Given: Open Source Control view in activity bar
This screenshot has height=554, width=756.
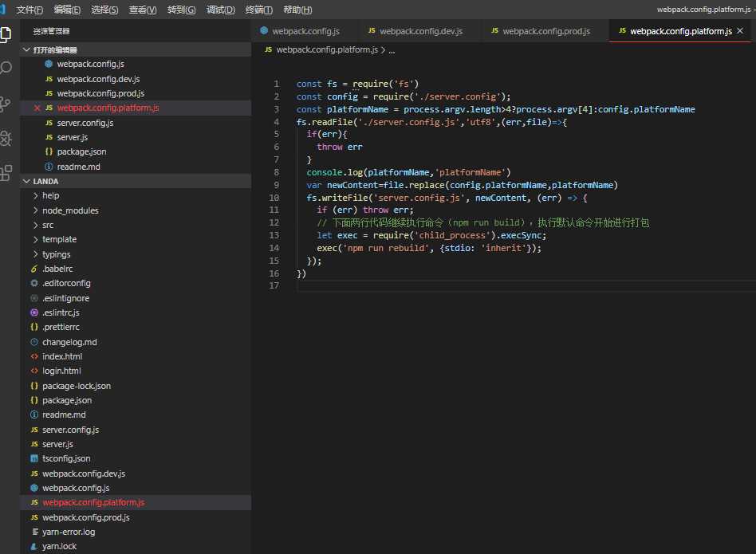Looking at the screenshot, I should tap(6, 104).
